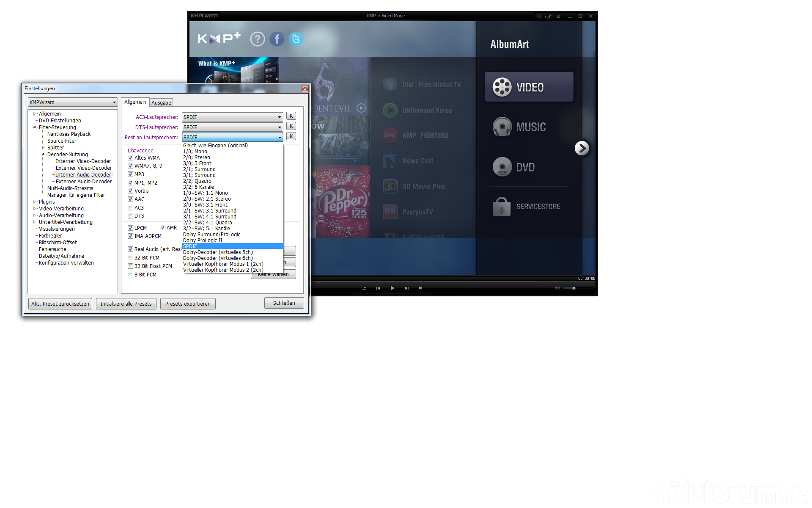Select the MUSIC headphone entry
Image resolution: width=812 pixels, height=508 pixels.
[519, 127]
